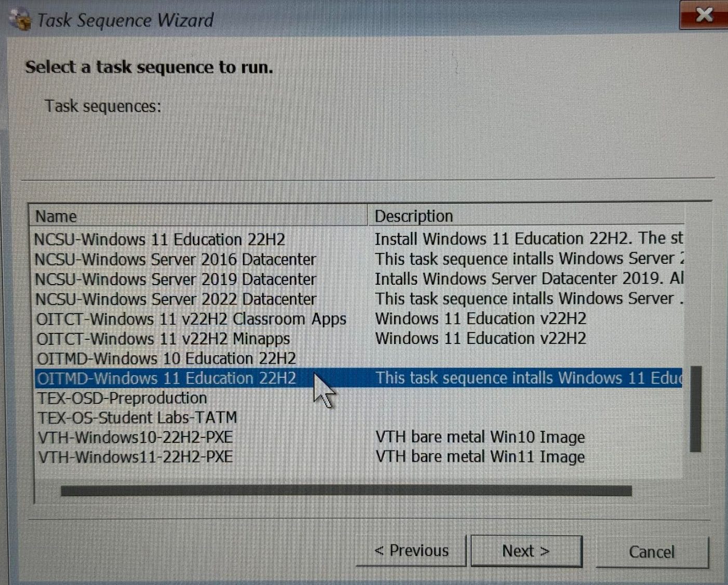Viewport: 728px width, 585px height.
Task: Select TEX-OSD-Preproduction task sequence
Action: [122, 398]
